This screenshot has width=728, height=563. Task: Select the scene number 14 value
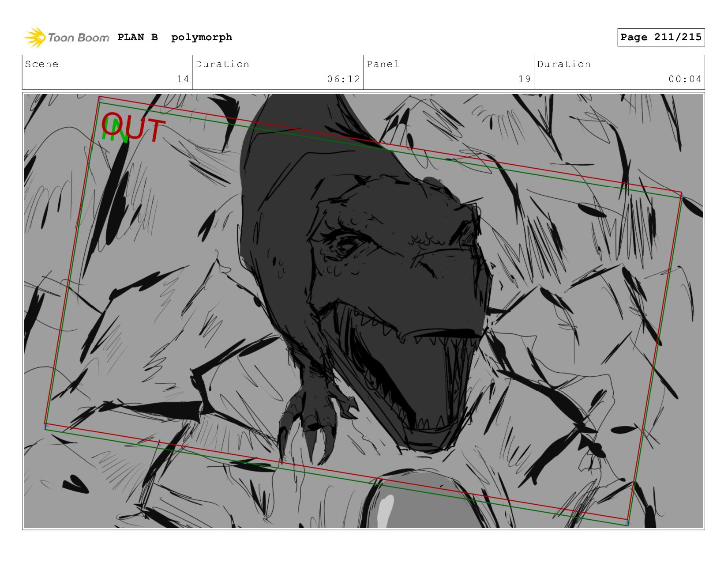pyautogui.click(x=183, y=79)
